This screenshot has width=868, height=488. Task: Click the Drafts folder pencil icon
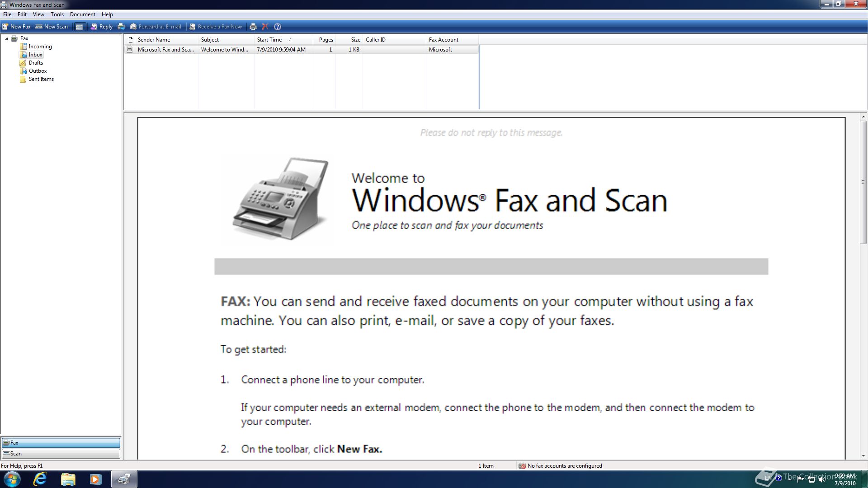pos(23,63)
